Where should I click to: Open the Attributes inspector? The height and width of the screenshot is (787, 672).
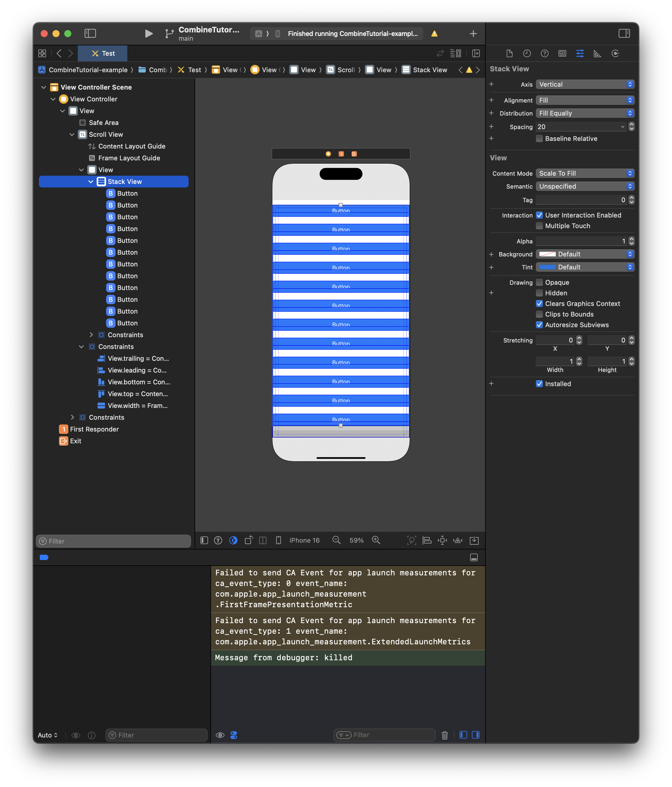tap(580, 54)
